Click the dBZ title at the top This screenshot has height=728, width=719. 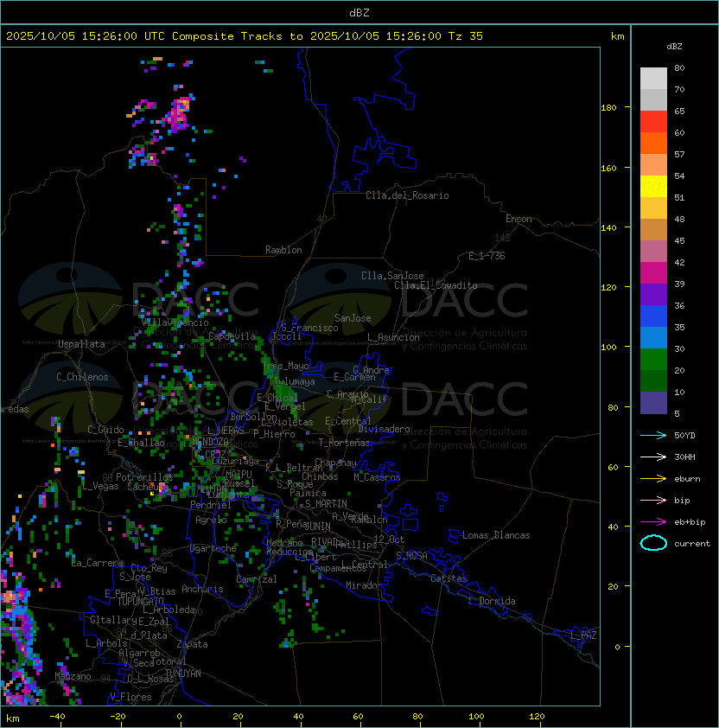[x=359, y=13]
